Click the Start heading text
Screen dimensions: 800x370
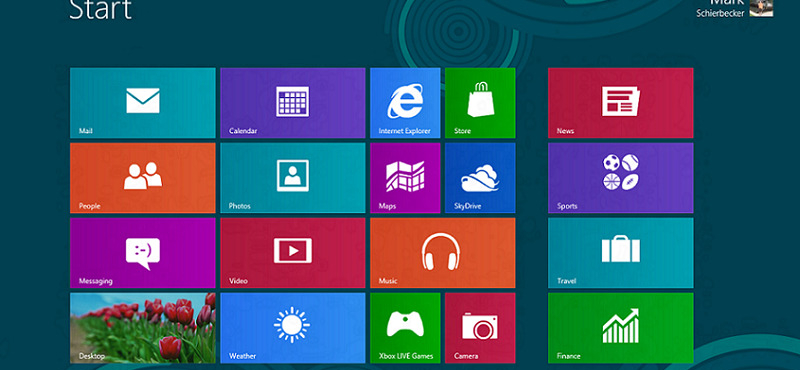pyautogui.click(x=101, y=9)
